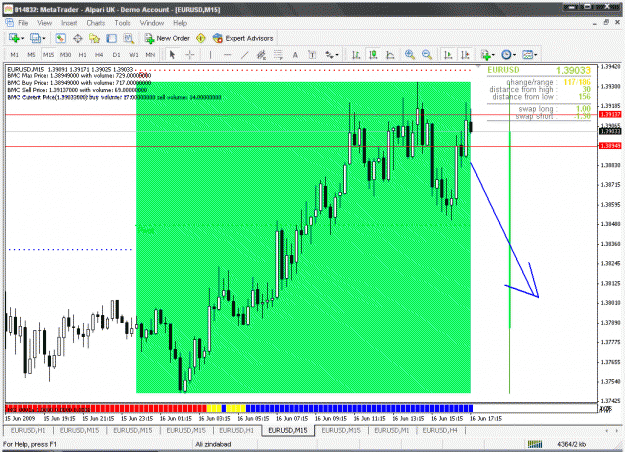This screenshot has height=452, width=625.
Task: Pick the Horizontal Line drawing tool
Action: point(228,55)
